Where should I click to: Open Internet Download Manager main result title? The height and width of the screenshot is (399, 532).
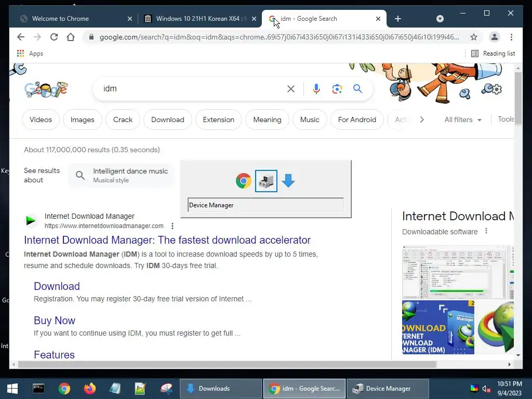tap(167, 240)
